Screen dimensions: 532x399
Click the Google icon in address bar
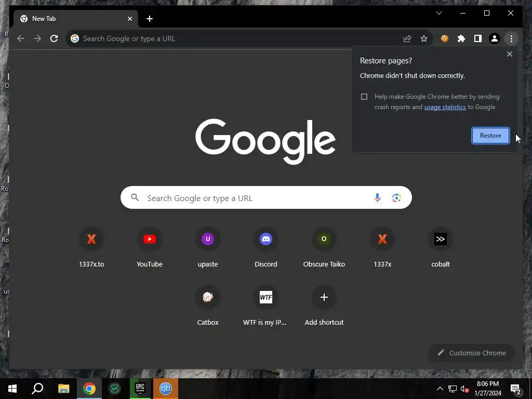[75, 38]
